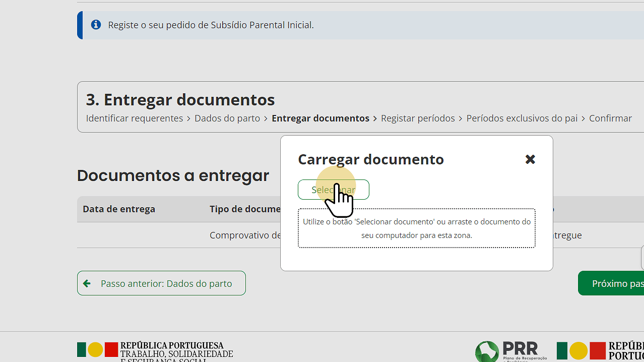Go to Próximo passo

point(612,283)
